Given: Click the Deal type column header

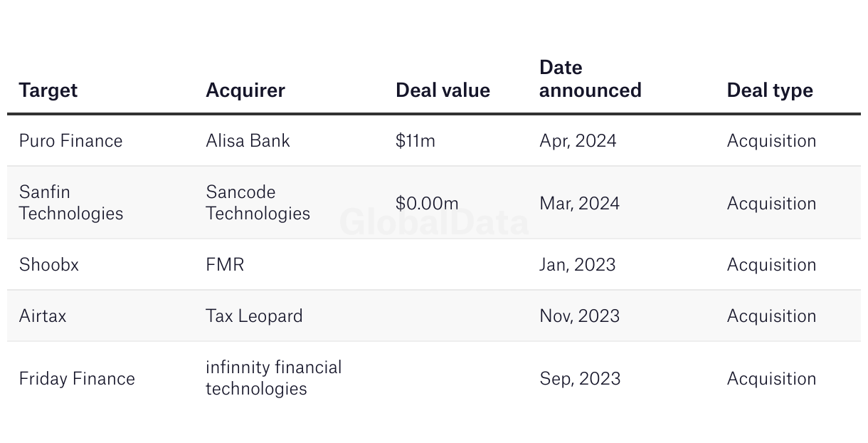Looking at the screenshot, I should (x=770, y=90).
